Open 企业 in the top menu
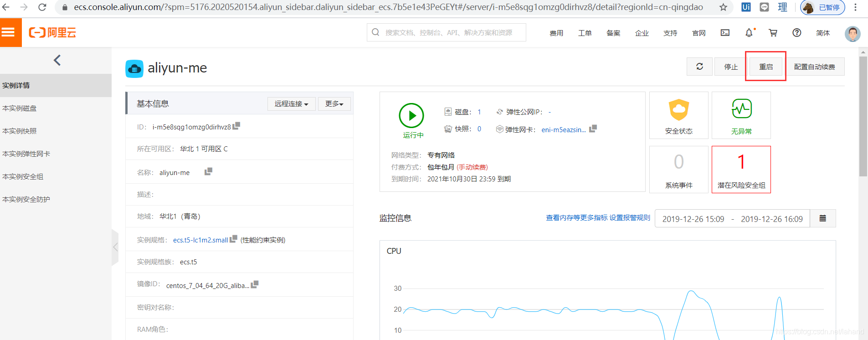 (x=642, y=33)
